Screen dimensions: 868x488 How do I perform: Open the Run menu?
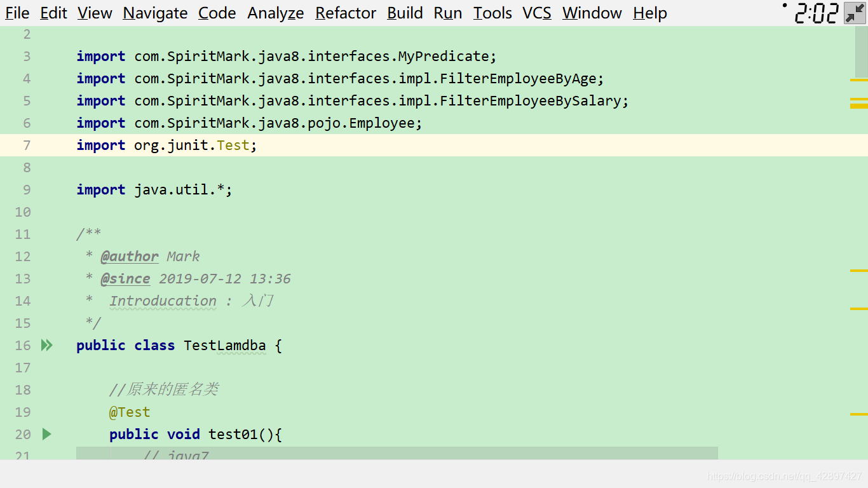(x=448, y=13)
